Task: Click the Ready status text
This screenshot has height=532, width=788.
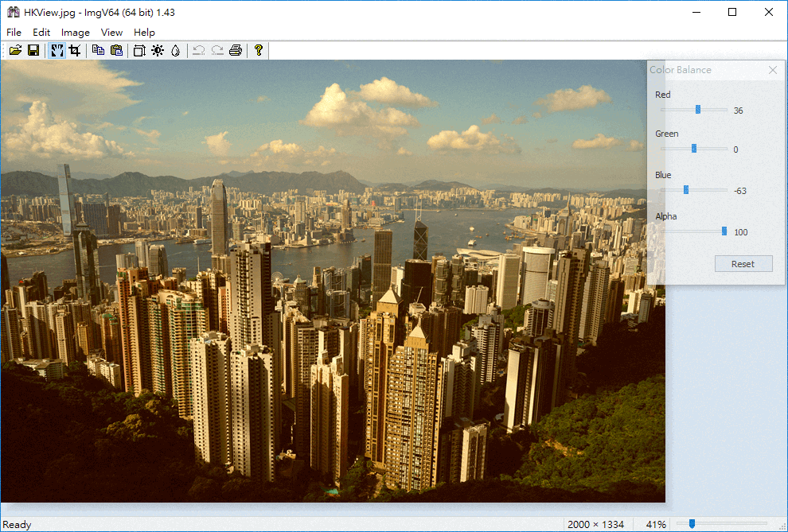Action: point(17,525)
